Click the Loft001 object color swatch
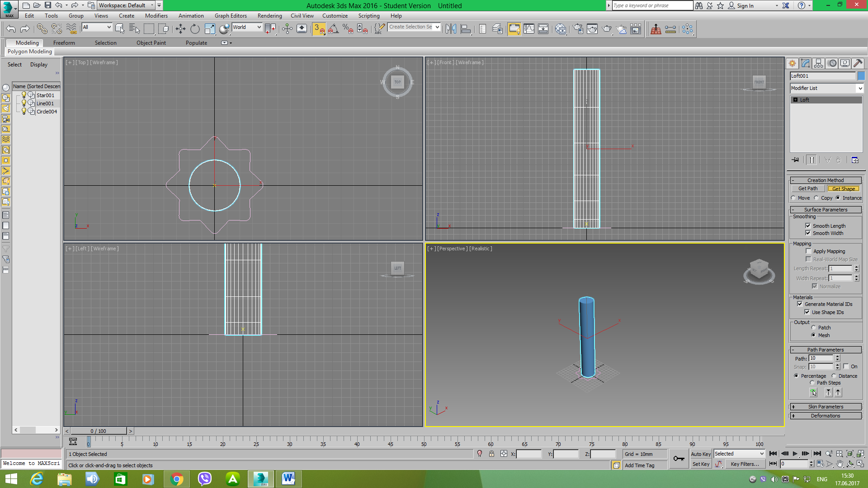 click(x=861, y=76)
